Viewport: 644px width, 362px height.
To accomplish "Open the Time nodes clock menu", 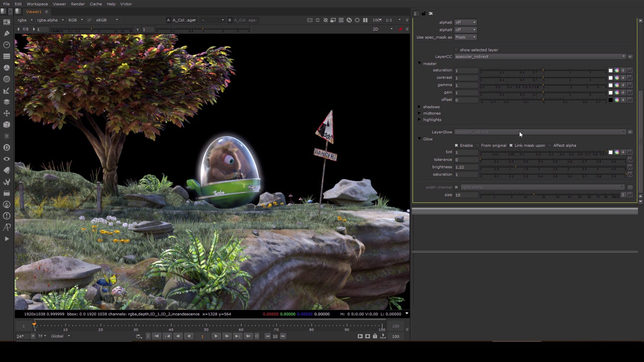I will 6,45.
